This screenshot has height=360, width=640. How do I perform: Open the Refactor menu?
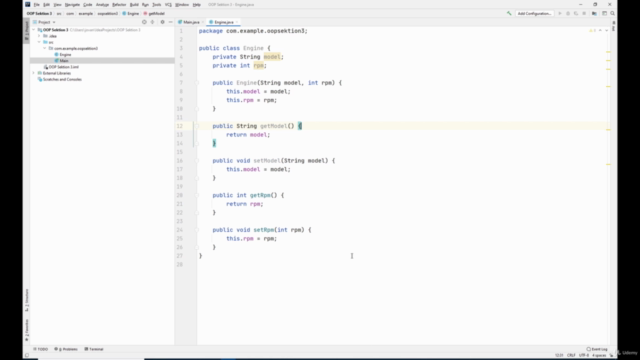(x=119, y=4)
